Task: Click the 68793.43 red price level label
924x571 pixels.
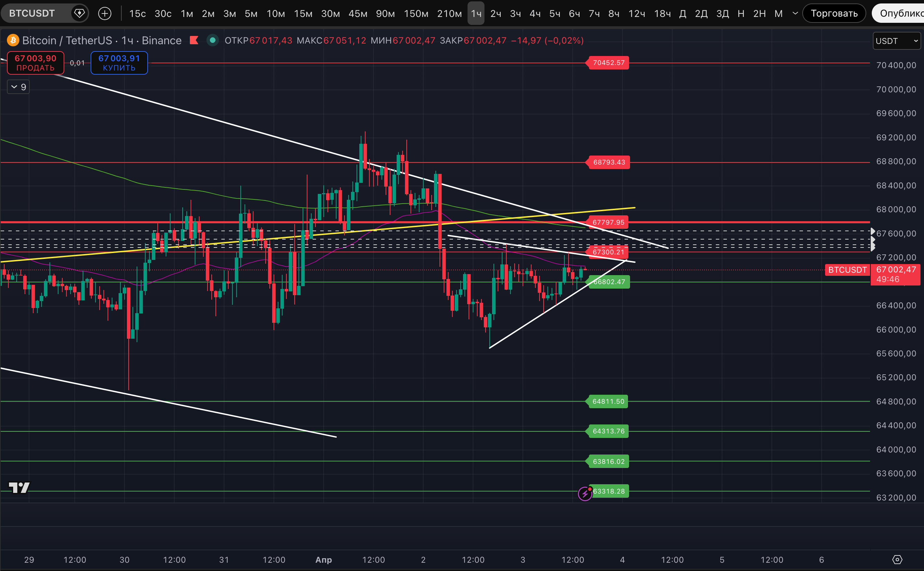Action: click(x=609, y=162)
